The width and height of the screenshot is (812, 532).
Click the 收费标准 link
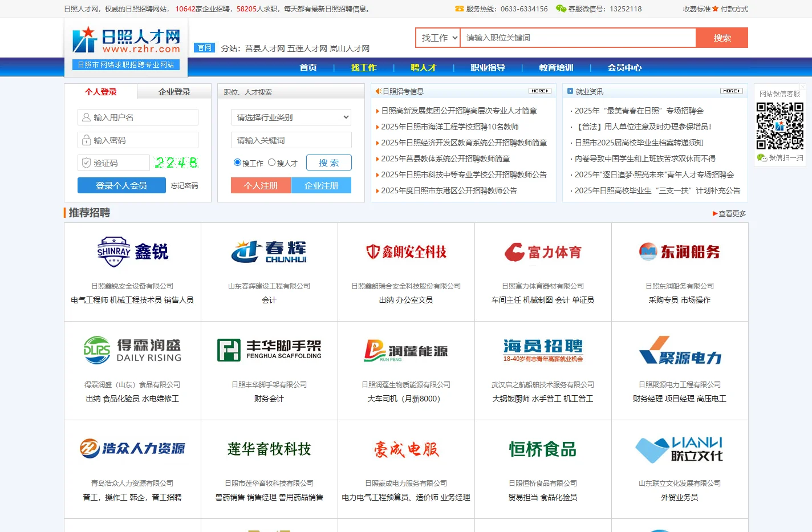click(697, 9)
